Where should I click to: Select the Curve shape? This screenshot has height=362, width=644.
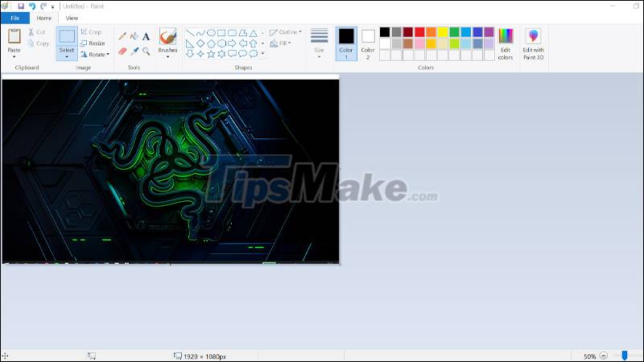pyautogui.click(x=200, y=33)
